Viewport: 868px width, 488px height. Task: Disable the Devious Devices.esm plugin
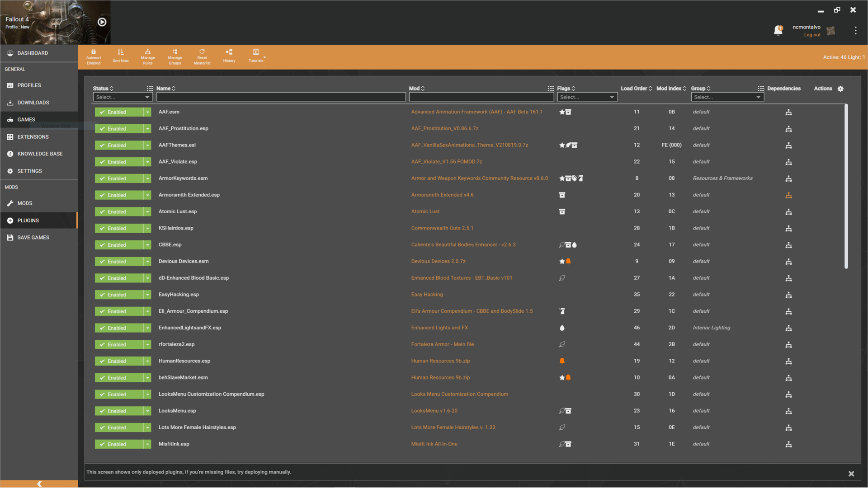[x=119, y=262]
